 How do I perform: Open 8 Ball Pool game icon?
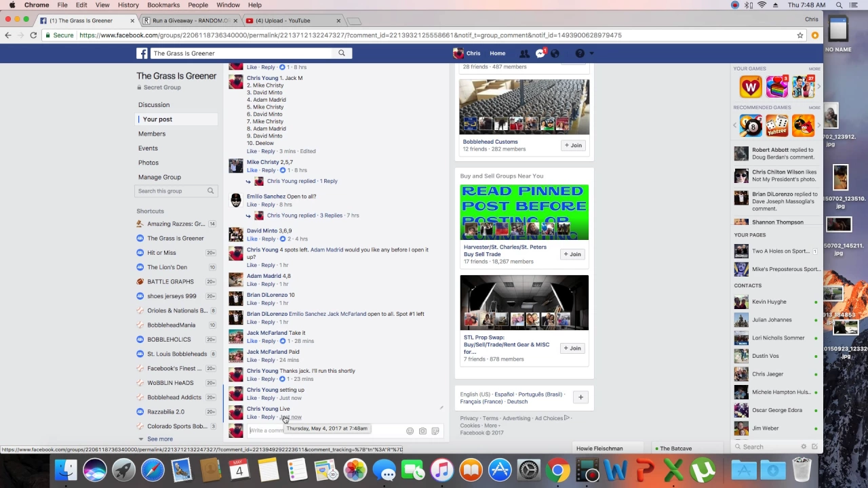(x=751, y=125)
